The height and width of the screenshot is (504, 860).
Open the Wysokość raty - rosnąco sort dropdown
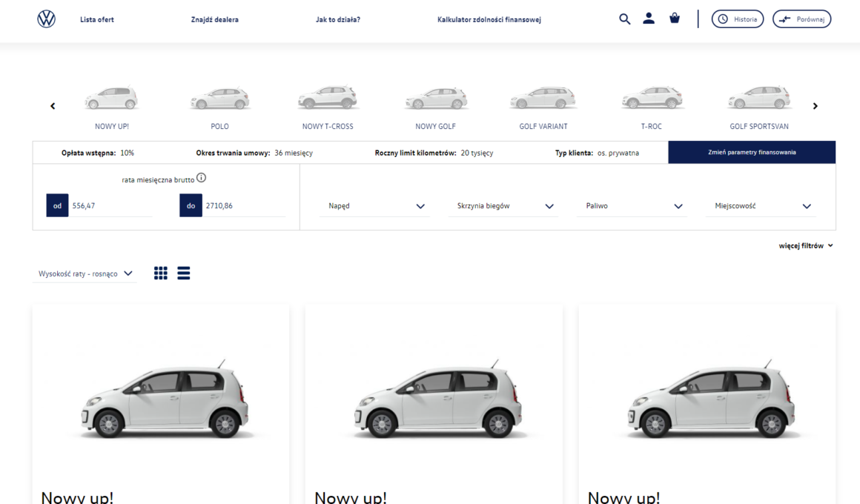[85, 273]
